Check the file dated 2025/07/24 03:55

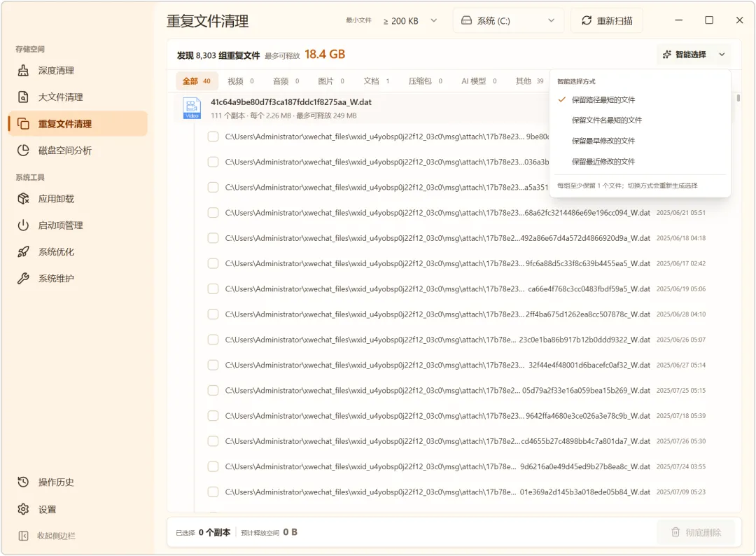(x=213, y=467)
